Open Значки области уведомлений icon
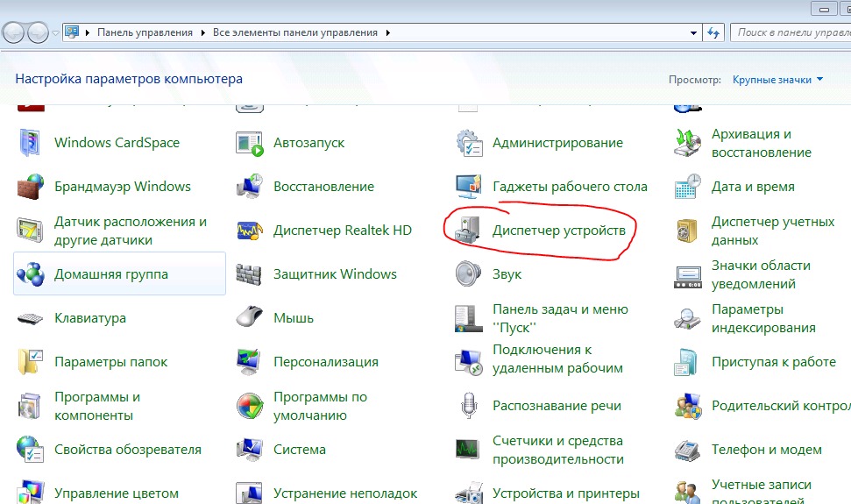Viewport: 851px width, 504px height. pos(688,276)
